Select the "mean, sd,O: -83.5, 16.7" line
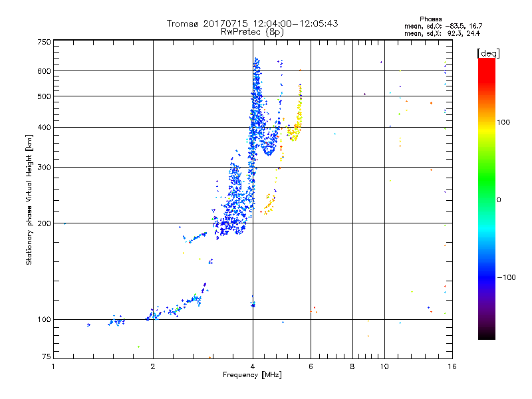Screen dimensions: 532x399 tap(443, 26)
